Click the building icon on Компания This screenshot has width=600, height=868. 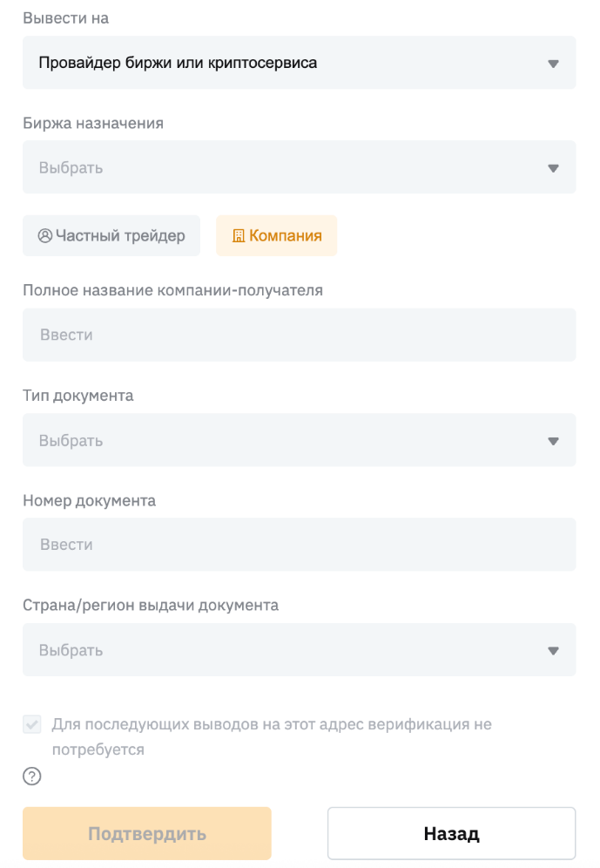pyautogui.click(x=239, y=236)
